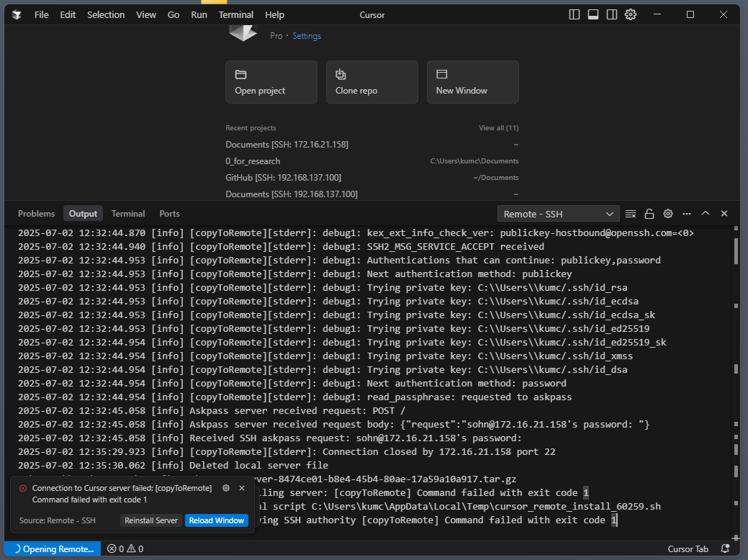Switch to the Output panel tab
Viewport: 748px width, 560px height.
point(83,214)
